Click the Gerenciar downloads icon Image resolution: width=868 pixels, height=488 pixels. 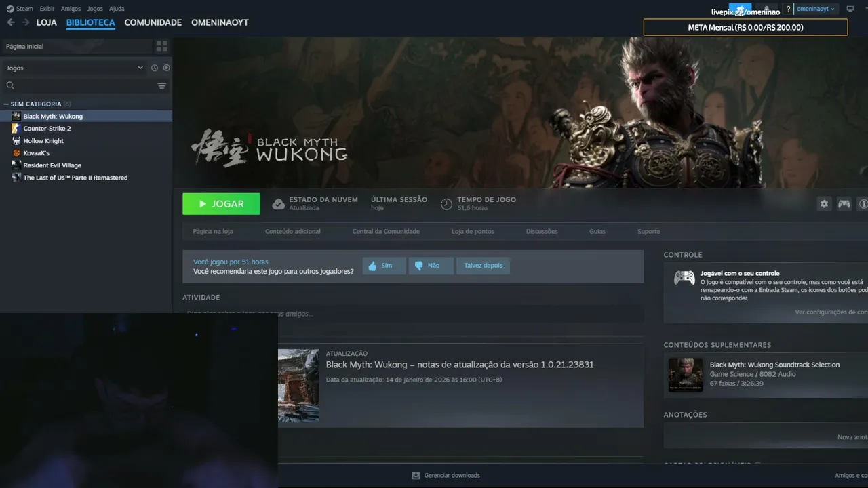click(x=416, y=476)
